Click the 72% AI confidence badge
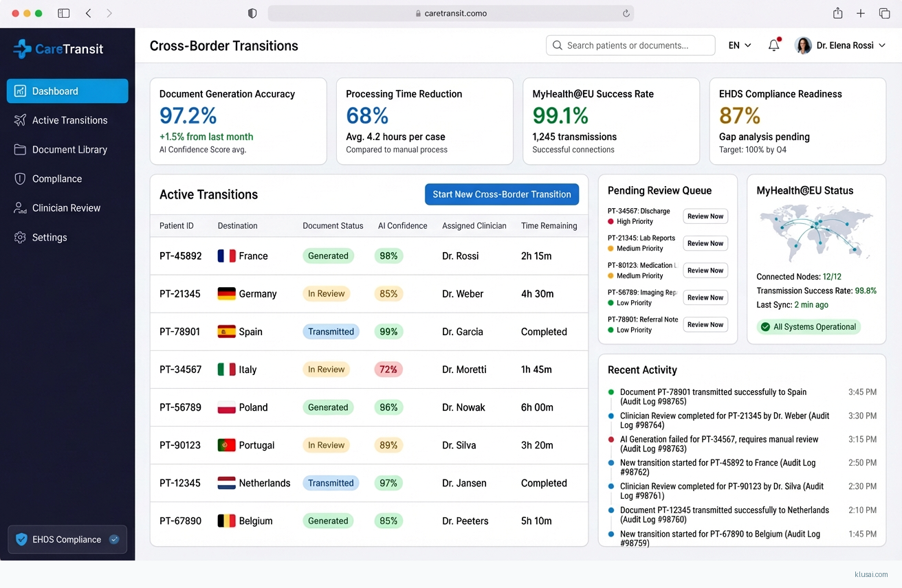This screenshot has height=588, width=902. [x=388, y=370]
